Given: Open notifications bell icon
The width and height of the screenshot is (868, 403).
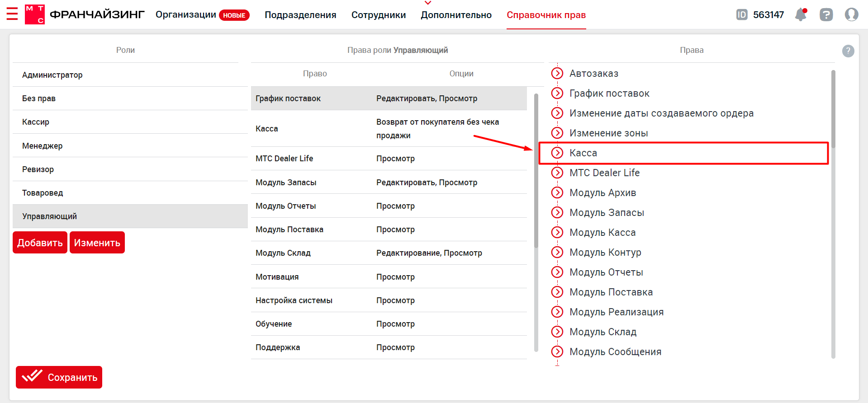Looking at the screenshot, I should (801, 14).
